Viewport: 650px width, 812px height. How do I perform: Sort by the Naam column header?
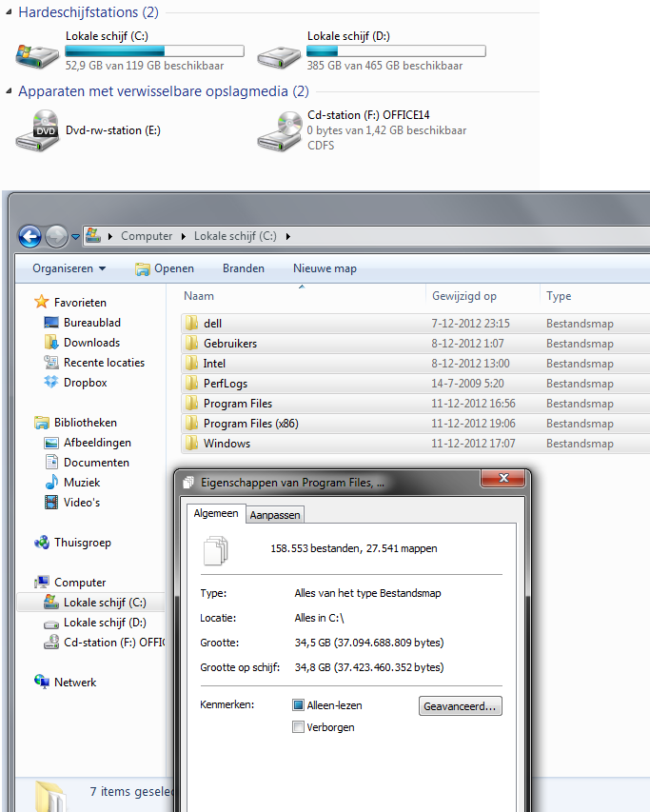coord(199,296)
